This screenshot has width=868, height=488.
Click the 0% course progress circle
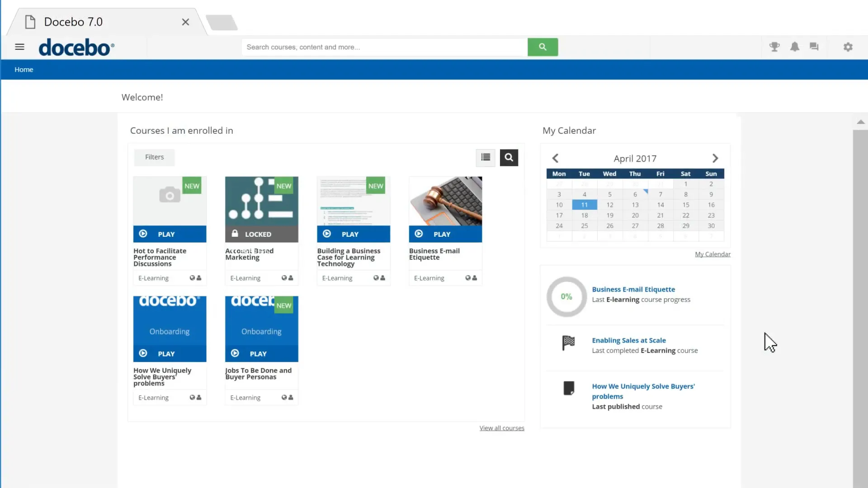pos(566,296)
